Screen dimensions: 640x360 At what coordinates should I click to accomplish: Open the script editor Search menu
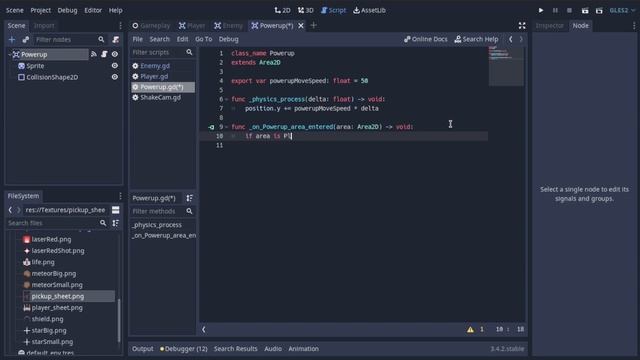[x=160, y=39]
